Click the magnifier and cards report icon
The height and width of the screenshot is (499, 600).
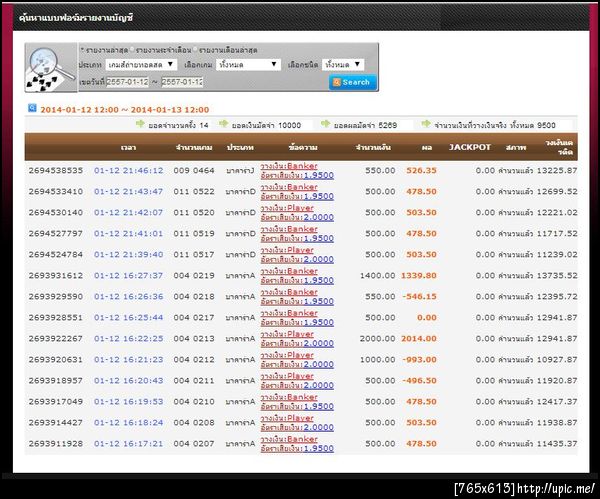pos(51,68)
